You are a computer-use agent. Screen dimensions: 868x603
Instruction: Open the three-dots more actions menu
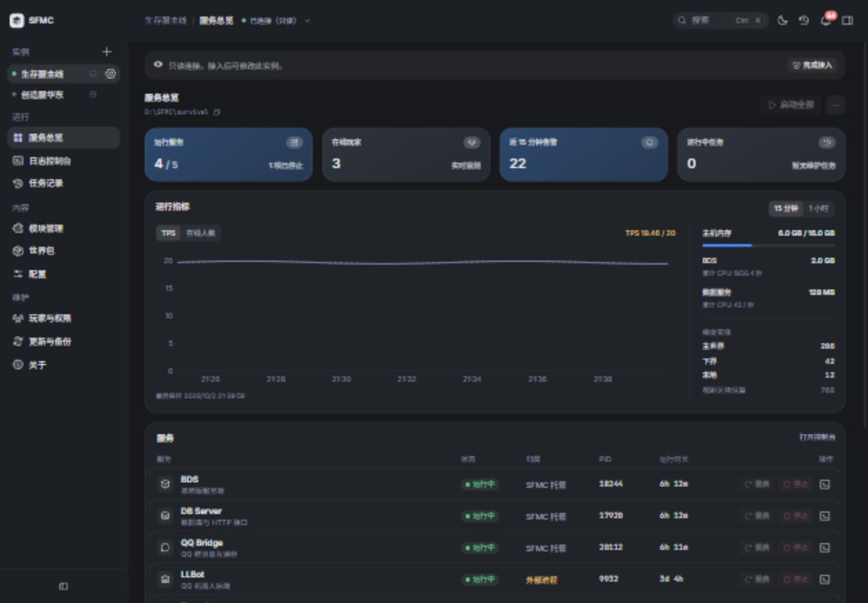click(835, 105)
